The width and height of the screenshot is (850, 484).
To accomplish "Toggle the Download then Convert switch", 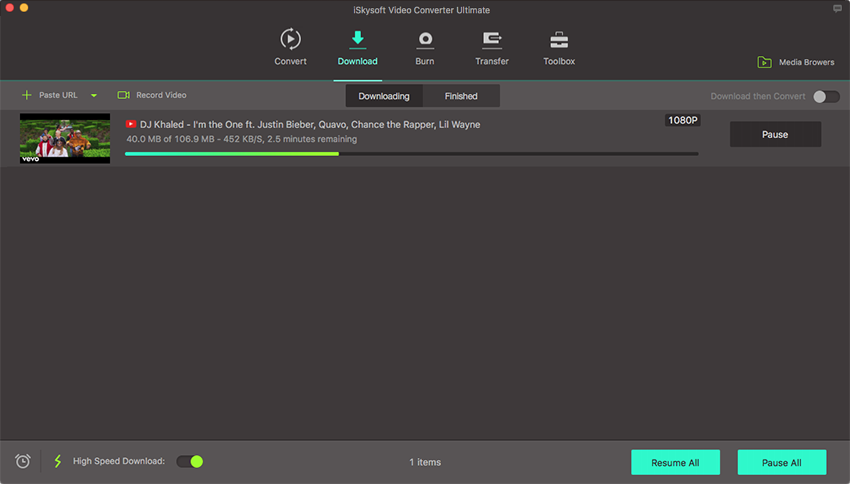I will 825,96.
